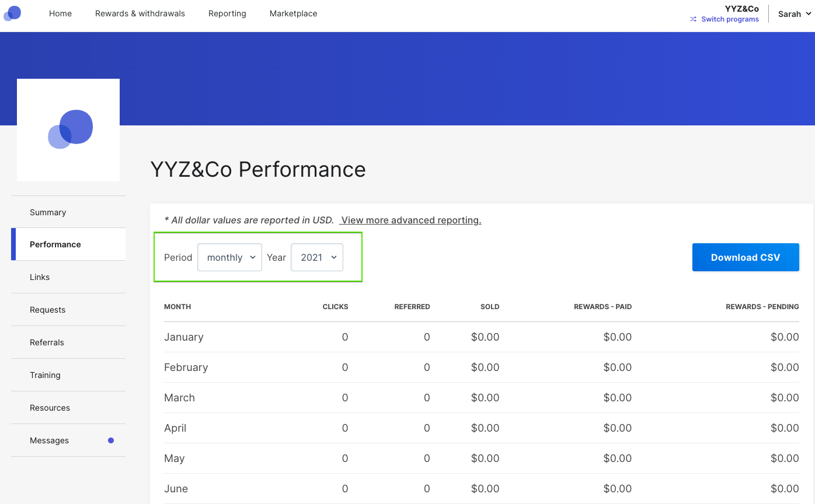This screenshot has height=504, width=815.
Task: Click the chevron next to Sarah
Action: [809, 13]
